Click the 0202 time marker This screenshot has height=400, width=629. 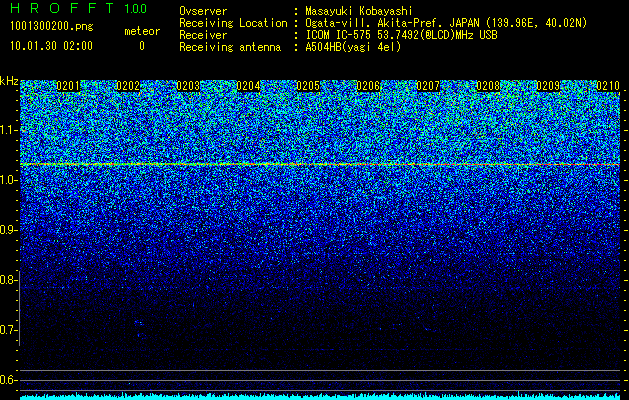point(128,86)
